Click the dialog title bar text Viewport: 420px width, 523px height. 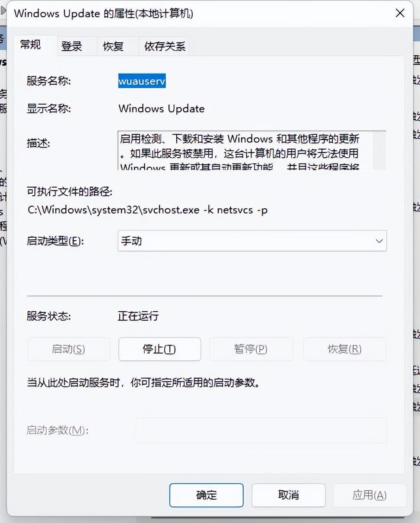point(104,13)
